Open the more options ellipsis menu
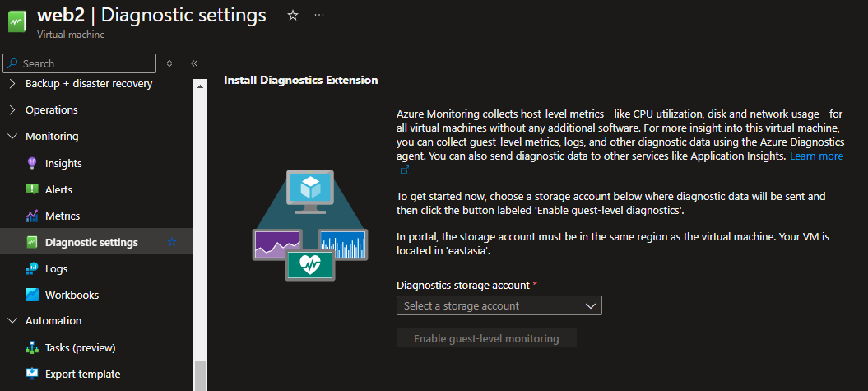Image resolution: width=868 pixels, height=391 pixels. pyautogui.click(x=319, y=16)
